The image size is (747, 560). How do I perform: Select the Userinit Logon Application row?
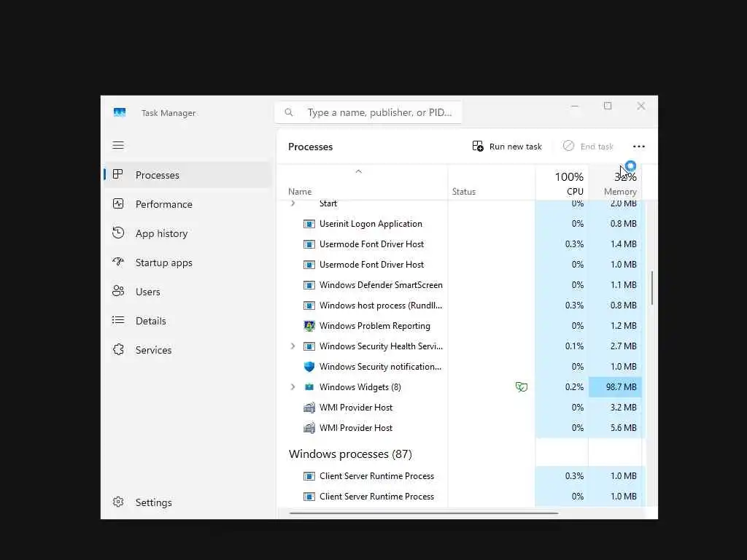(461, 224)
